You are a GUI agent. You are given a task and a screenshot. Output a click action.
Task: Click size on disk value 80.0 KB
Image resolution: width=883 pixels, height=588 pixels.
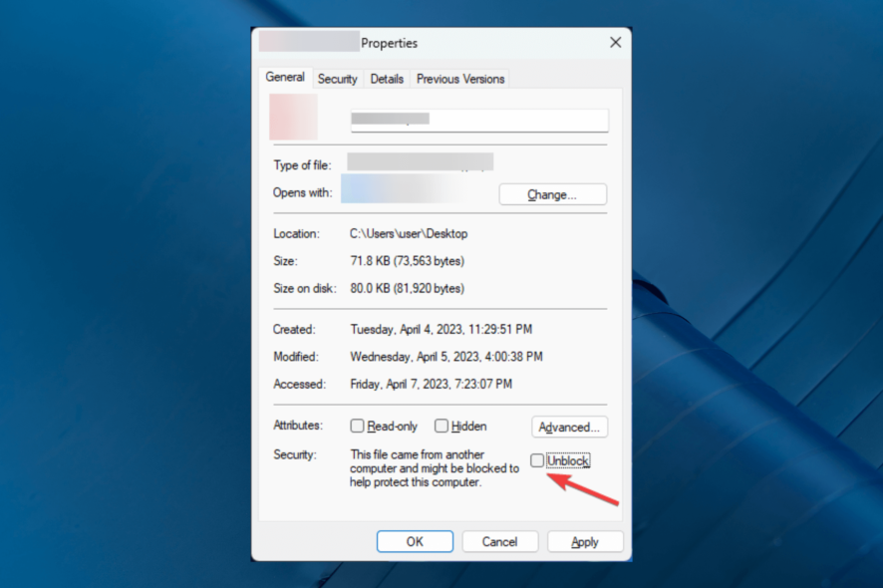pyautogui.click(x=408, y=288)
